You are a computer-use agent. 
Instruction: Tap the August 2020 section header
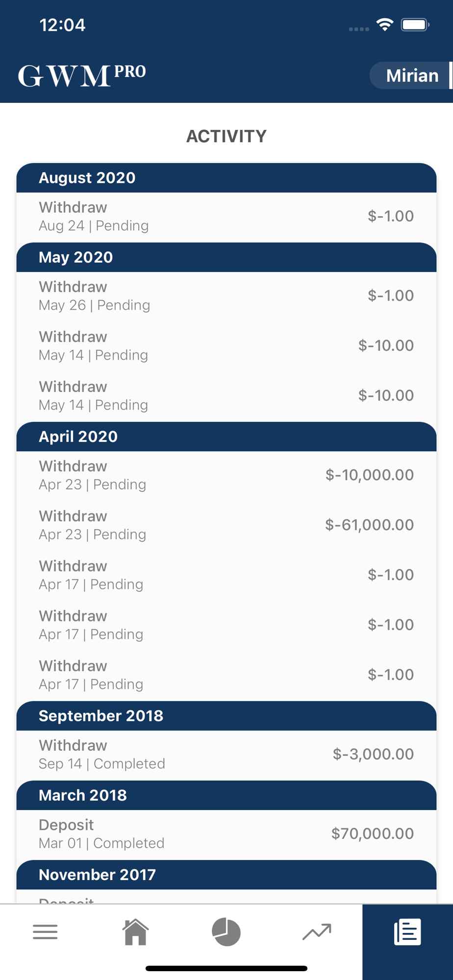click(x=226, y=178)
